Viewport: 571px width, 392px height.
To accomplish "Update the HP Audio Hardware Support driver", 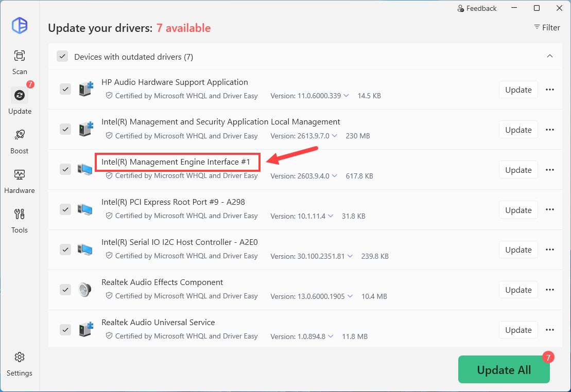I will pos(518,90).
